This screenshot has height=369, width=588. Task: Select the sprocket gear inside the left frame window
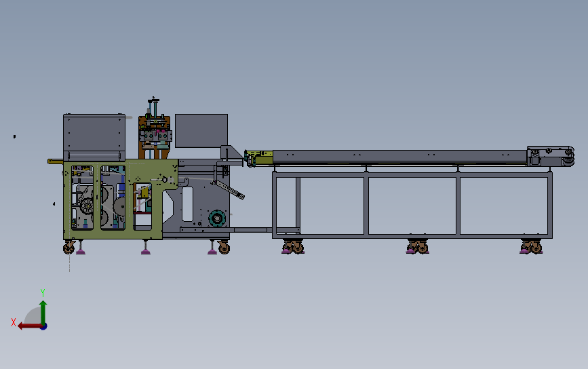pos(87,206)
